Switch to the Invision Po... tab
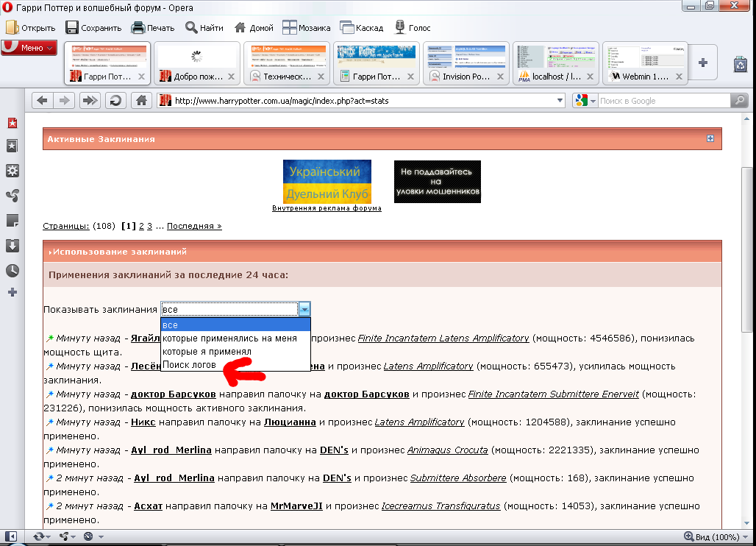756x546 pixels. pos(466,76)
